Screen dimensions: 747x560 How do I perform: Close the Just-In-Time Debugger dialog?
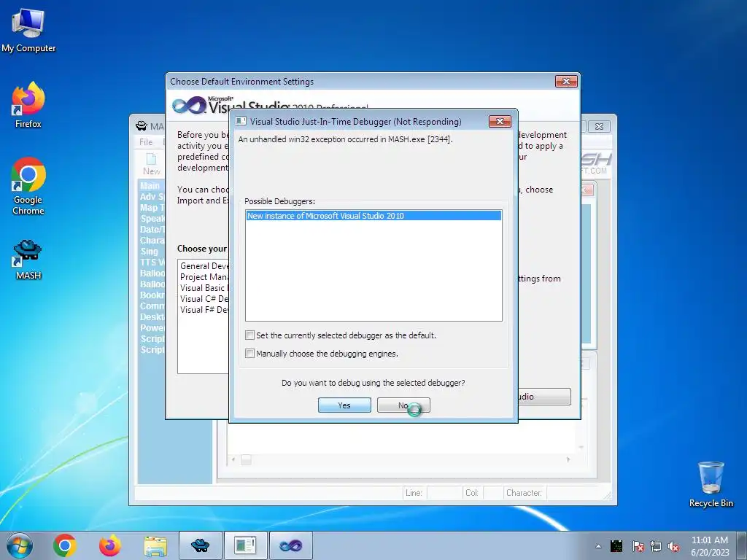[500, 122]
